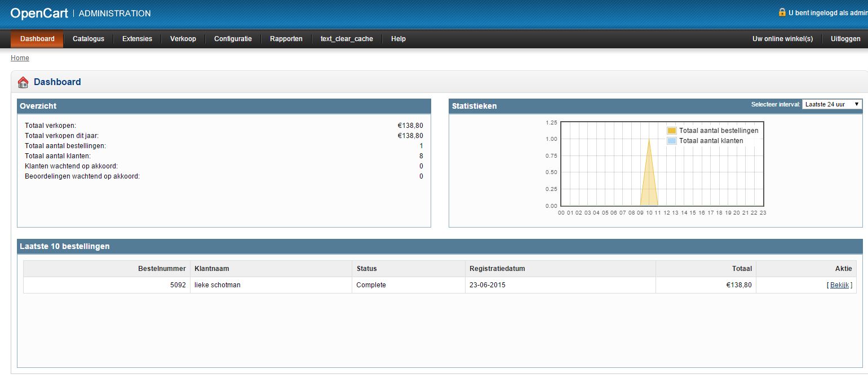Open the Verkoop menu

tap(183, 39)
